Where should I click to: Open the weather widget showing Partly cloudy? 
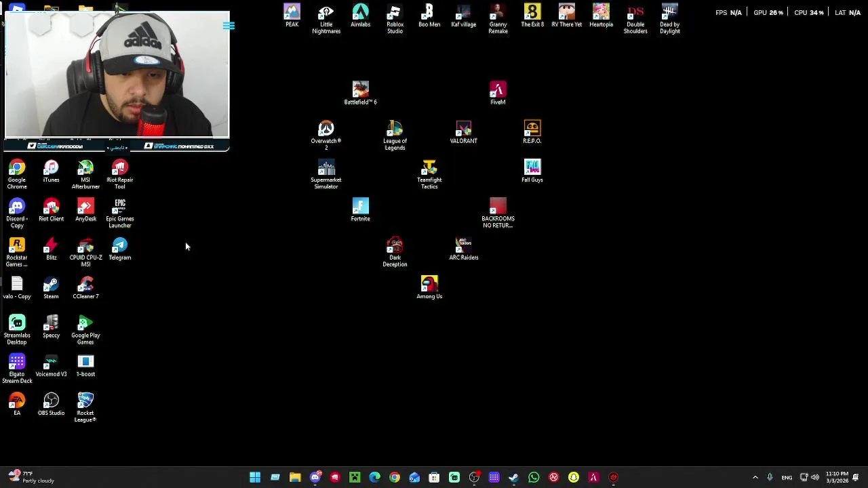(x=31, y=477)
